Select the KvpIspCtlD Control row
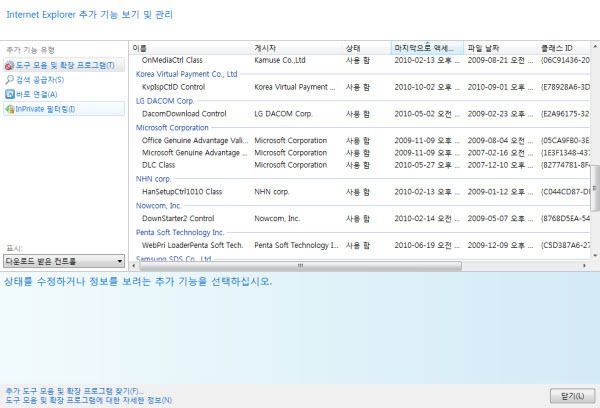600x408 pixels. (360, 87)
